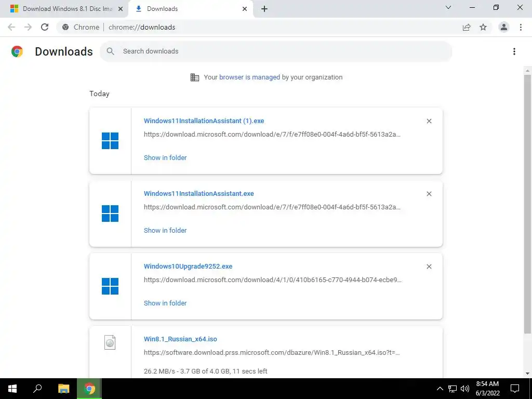This screenshot has height=399, width=532.
Task: Select the Downloads tab
Action: (190, 9)
